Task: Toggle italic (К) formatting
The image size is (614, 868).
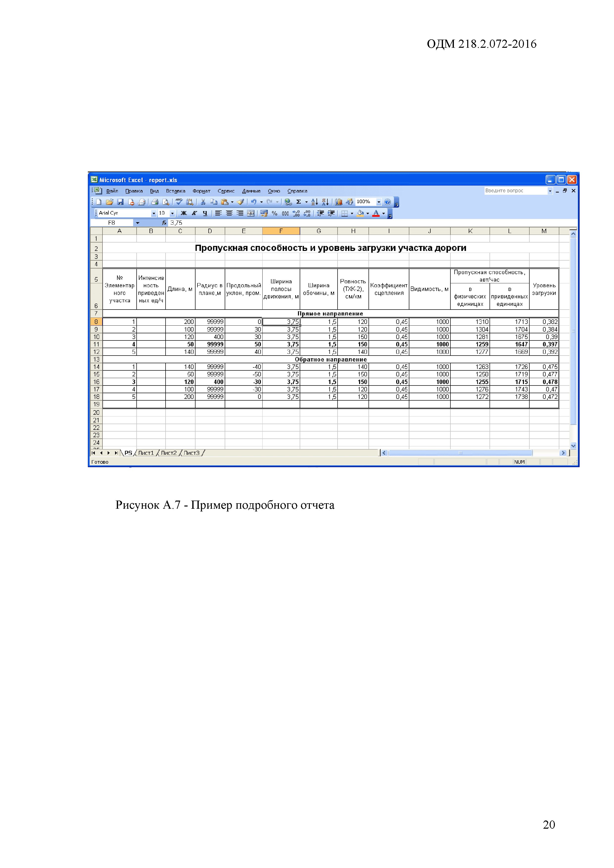Action: point(194,213)
